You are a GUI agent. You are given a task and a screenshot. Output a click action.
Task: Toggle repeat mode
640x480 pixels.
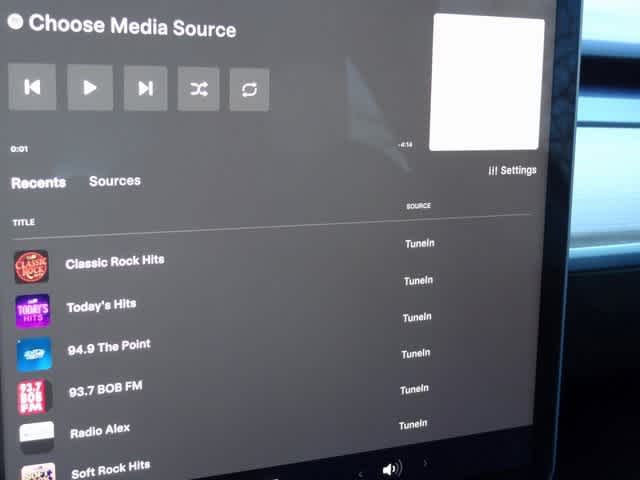point(249,90)
